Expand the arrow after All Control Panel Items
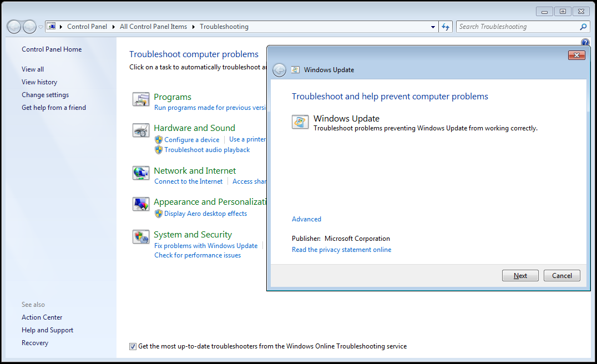 (x=194, y=27)
